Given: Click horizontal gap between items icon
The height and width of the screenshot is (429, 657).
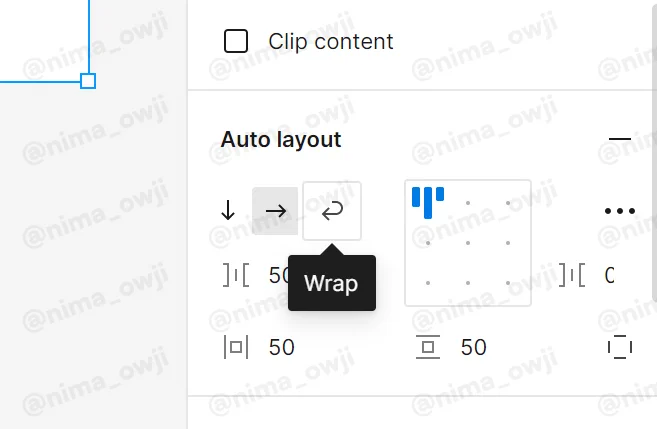Looking at the screenshot, I should point(236,275).
